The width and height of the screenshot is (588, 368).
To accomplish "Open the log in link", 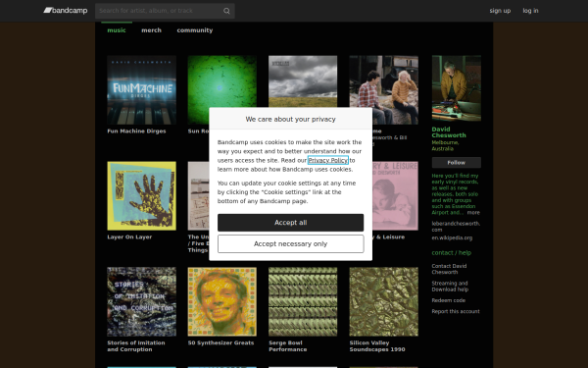I will point(530,11).
